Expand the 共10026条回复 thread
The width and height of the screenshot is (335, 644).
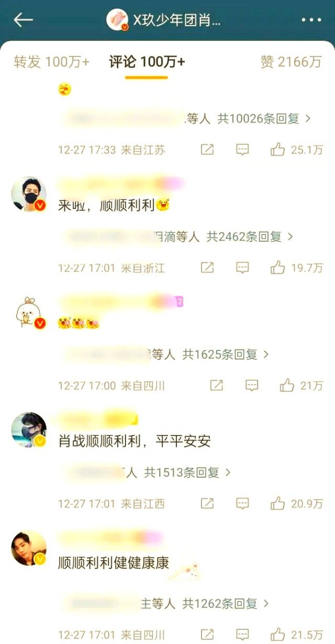[264, 119]
